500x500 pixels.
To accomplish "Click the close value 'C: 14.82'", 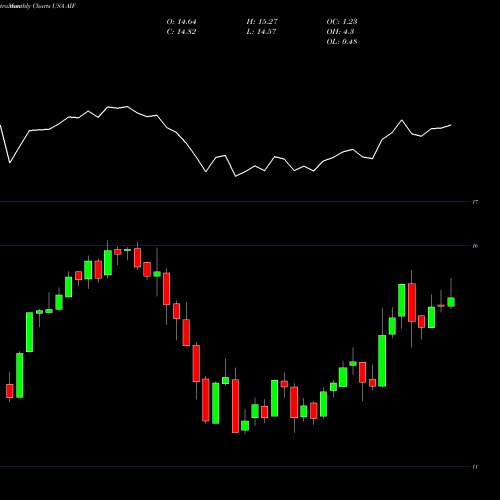I will pos(181,32).
